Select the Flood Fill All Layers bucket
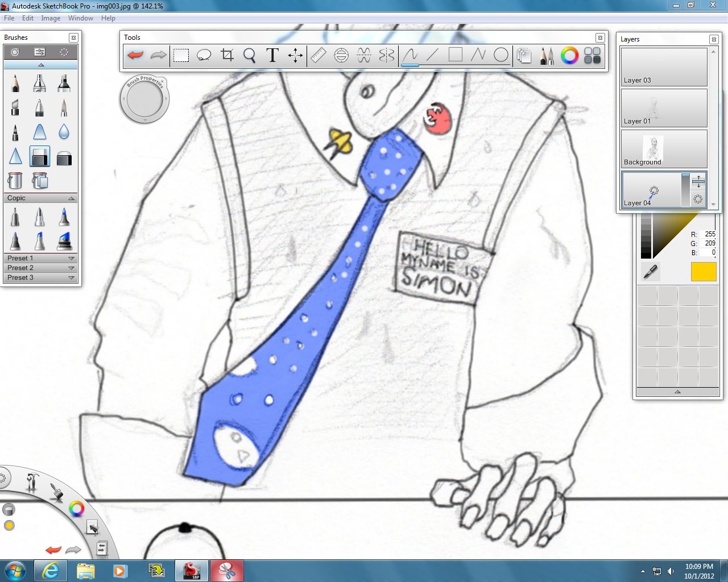 40,181
